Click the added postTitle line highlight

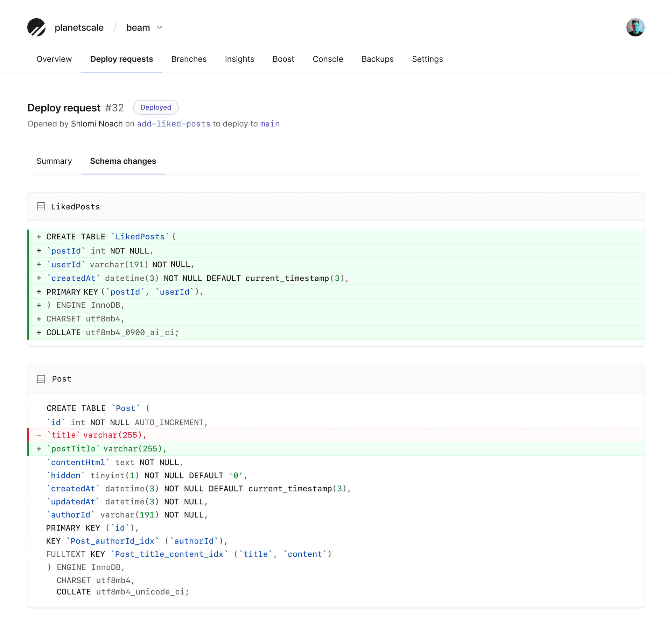tap(105, 448)
